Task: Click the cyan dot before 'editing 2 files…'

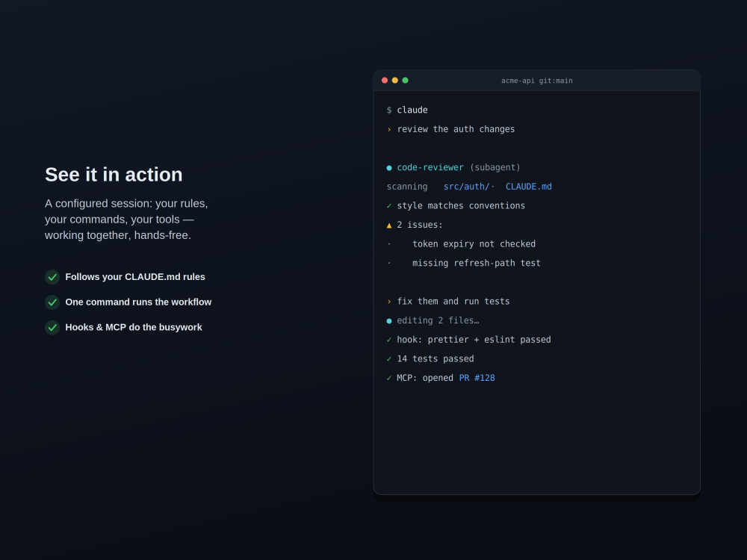Action: pyautogui.click(x=389, y=321)
